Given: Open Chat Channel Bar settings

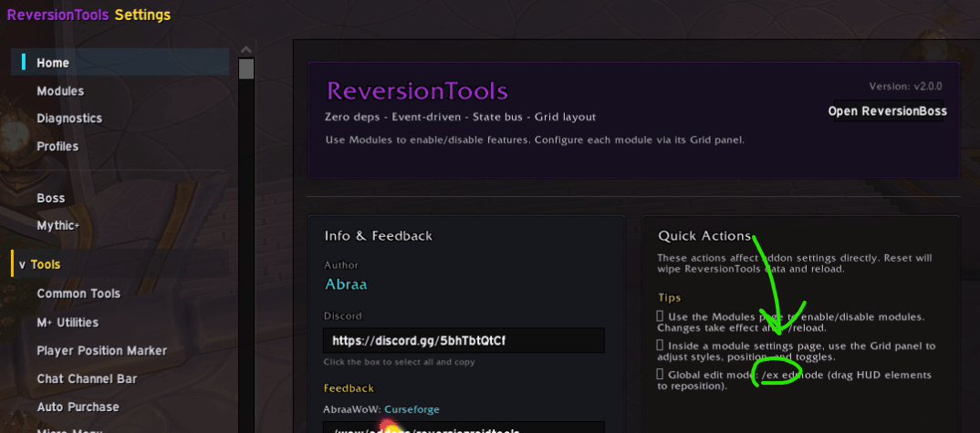Looking at the screenshot, I should [x=87, y=378].
